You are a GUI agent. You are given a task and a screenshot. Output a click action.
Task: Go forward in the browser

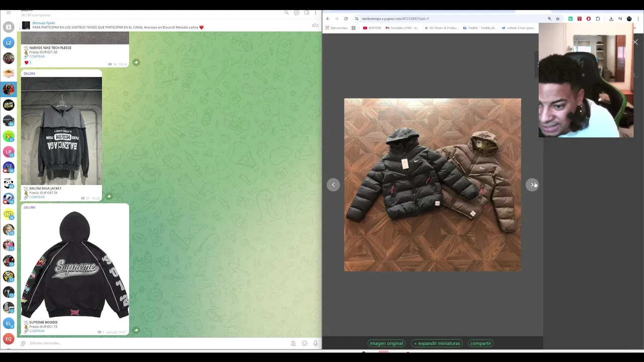pos(337,19)
